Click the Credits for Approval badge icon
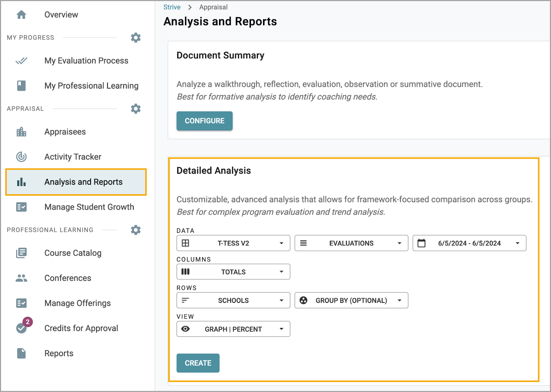The image size is (551, 392). (x=23, y=326)
